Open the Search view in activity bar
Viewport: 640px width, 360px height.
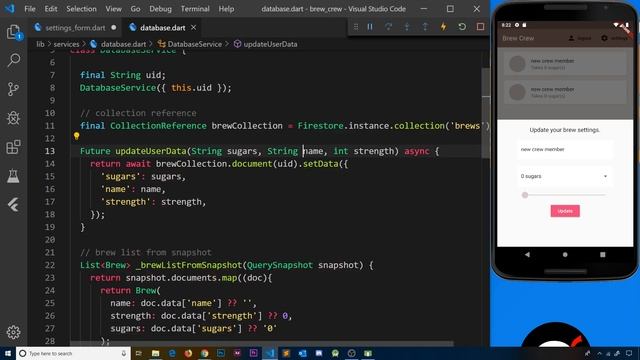(x=13, y=60)
